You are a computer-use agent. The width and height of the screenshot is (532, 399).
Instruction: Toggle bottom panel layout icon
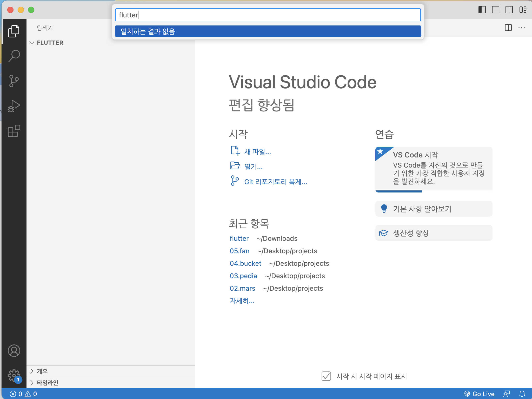click(x=496, y=10)
